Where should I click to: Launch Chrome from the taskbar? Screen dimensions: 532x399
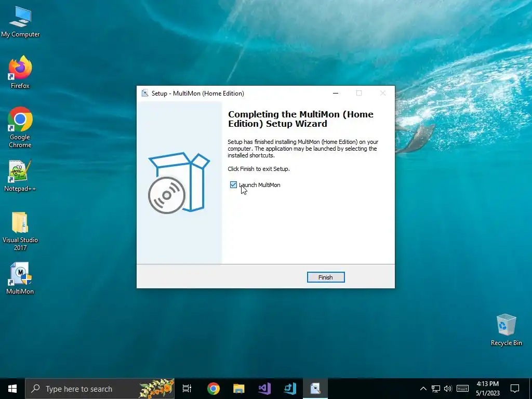(x=214, y=389)
